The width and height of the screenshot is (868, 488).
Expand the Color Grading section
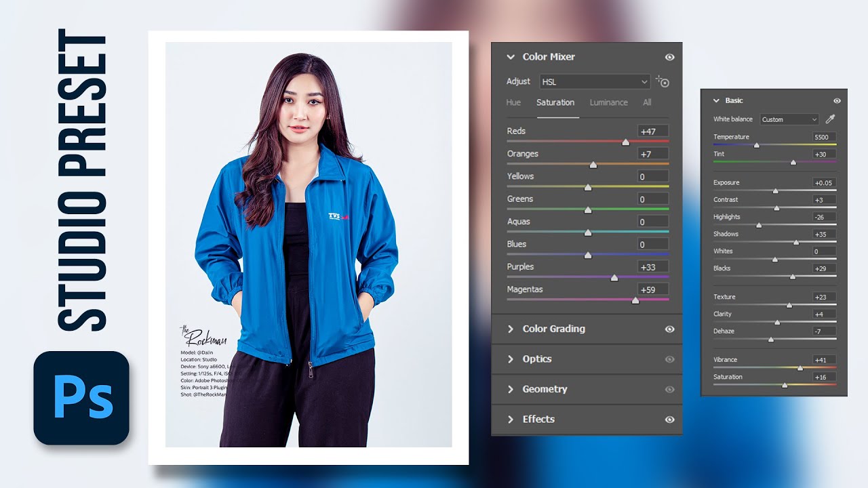click(511, 329)
